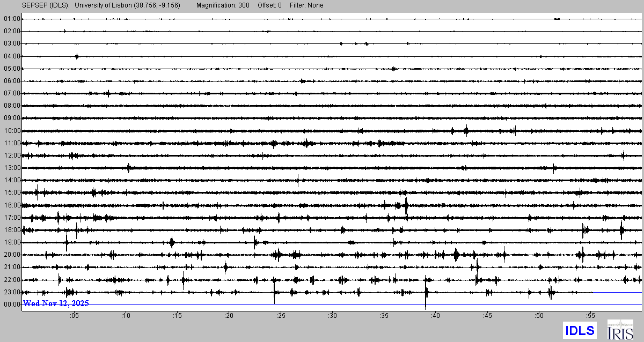644x342 pixels.
Task: Select the 16:00 hour trace label
Action: pos(12,205)
